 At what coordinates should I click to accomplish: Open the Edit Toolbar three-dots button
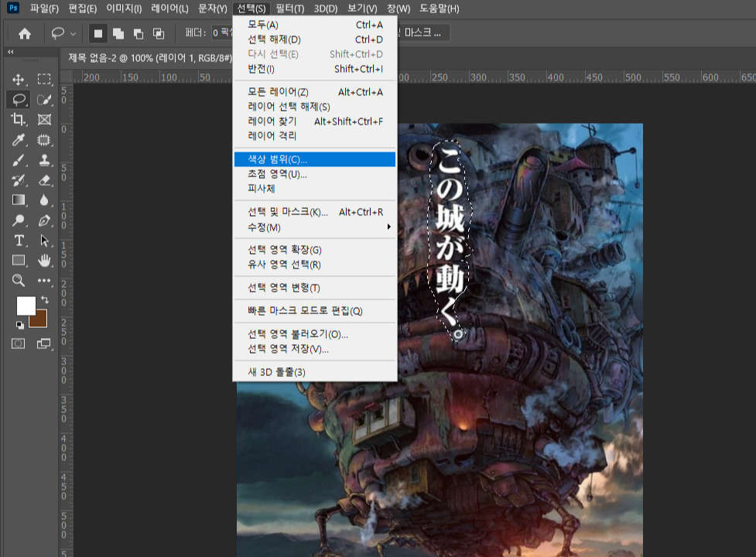pyautogui.click(x=44, y=280)
